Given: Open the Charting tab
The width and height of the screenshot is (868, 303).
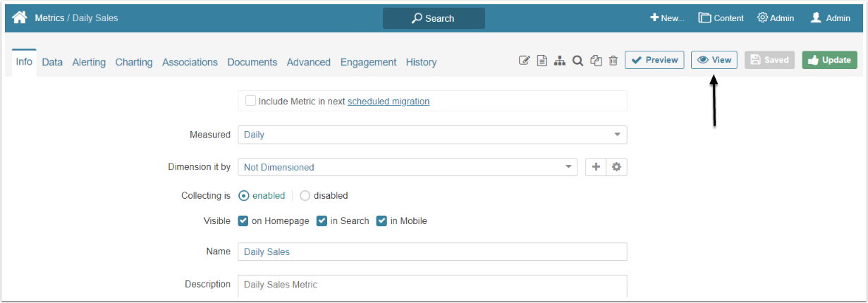Looking at the screenshot, I should (134, 62).
